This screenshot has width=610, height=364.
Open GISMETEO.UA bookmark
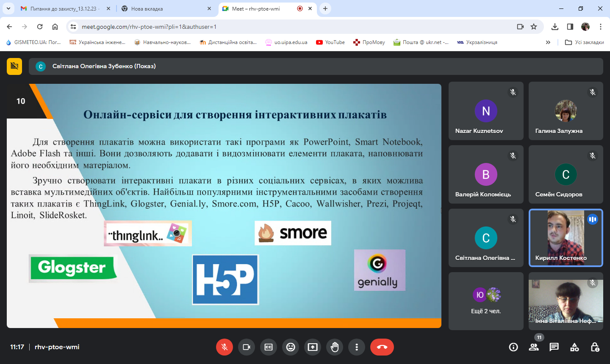(x=33, y=42)
